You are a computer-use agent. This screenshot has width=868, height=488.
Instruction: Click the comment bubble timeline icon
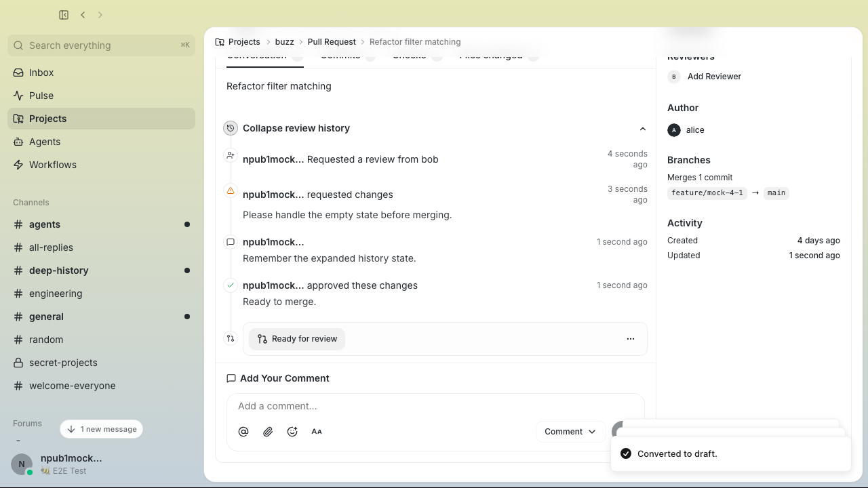(x=231, y=242)
